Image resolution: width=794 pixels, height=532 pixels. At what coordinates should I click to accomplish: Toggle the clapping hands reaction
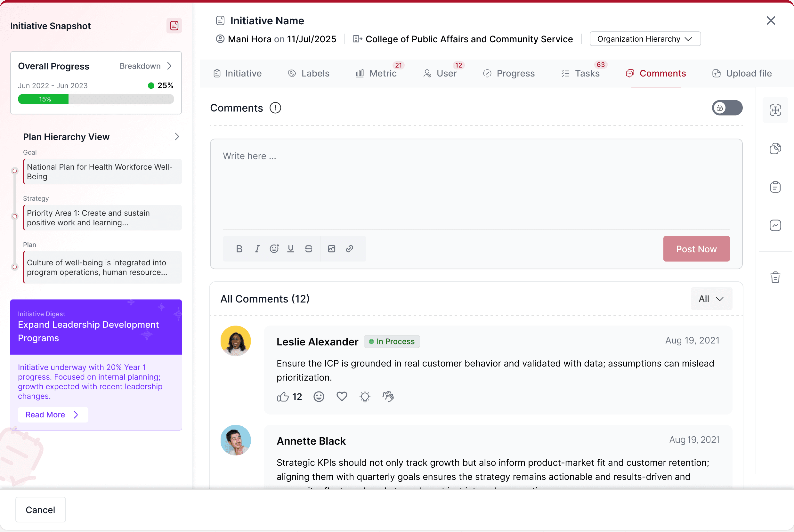click(x=388, y=396)
